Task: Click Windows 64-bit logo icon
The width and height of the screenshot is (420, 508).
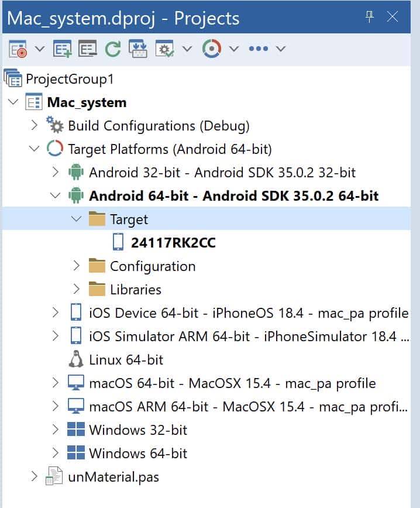Action: [x=76, y=452]
